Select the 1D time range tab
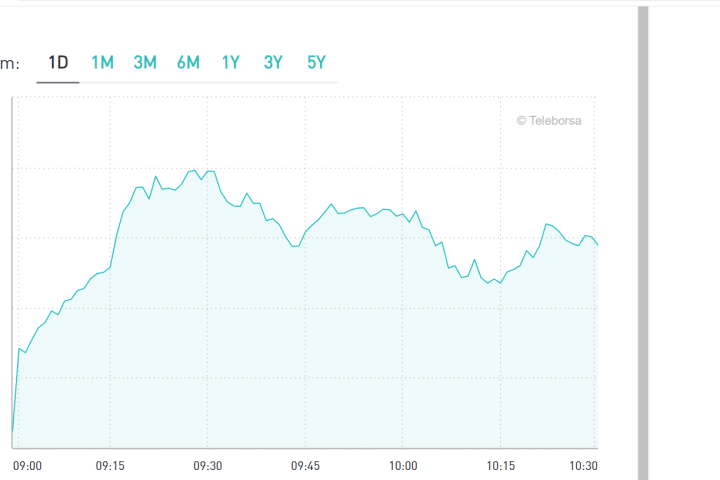Screen dimensions: 720x480 (58, 62)
